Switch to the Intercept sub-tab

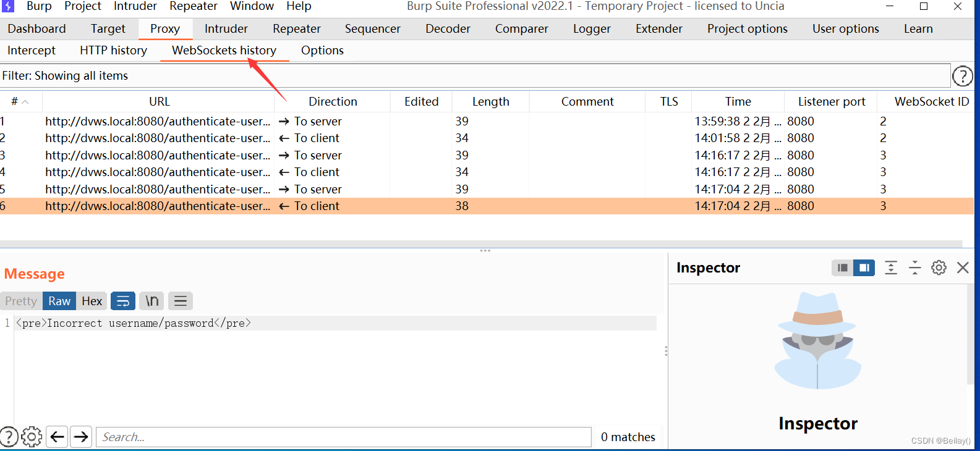pos(32,51)
